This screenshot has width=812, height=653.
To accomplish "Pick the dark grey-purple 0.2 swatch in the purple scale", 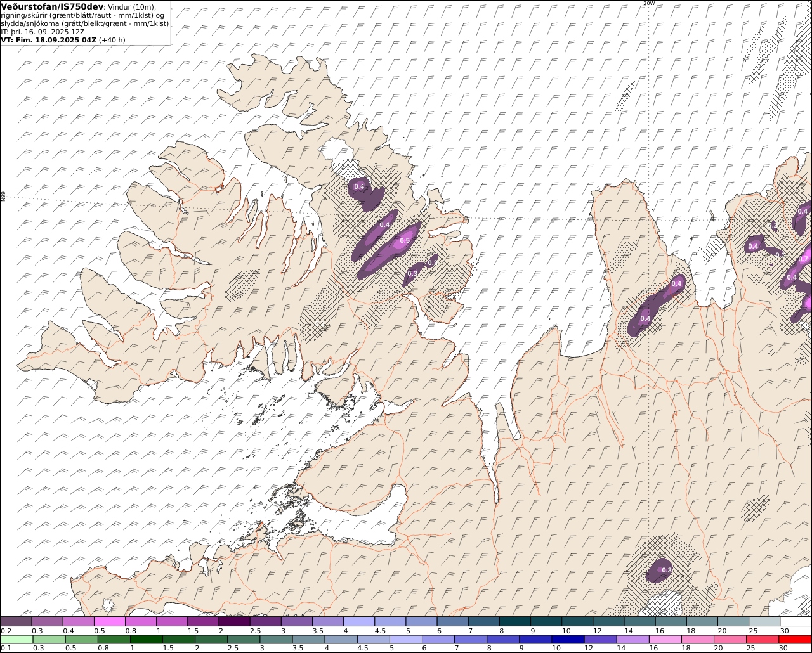I will (x=16, y=622).
